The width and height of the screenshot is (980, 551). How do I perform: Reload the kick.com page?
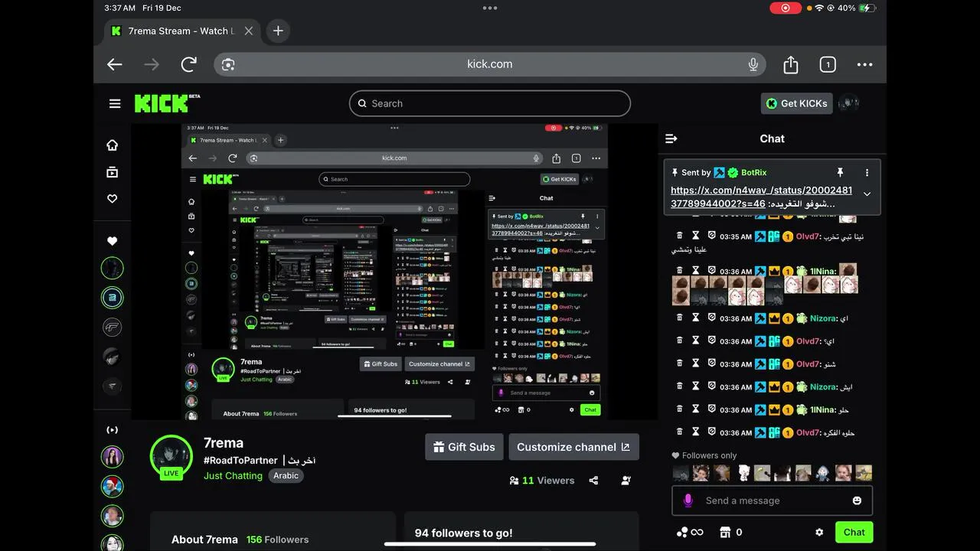pyautogui.click(x=188, y=64)
